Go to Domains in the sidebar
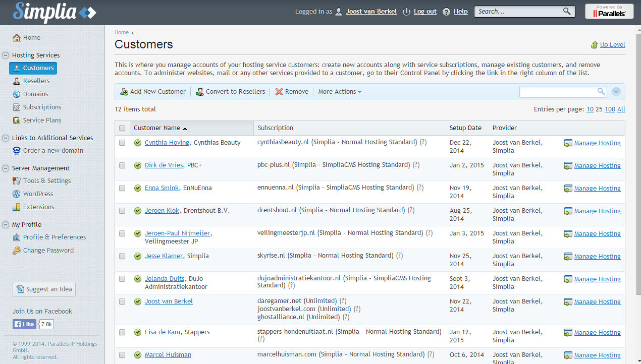 point(36,94)
